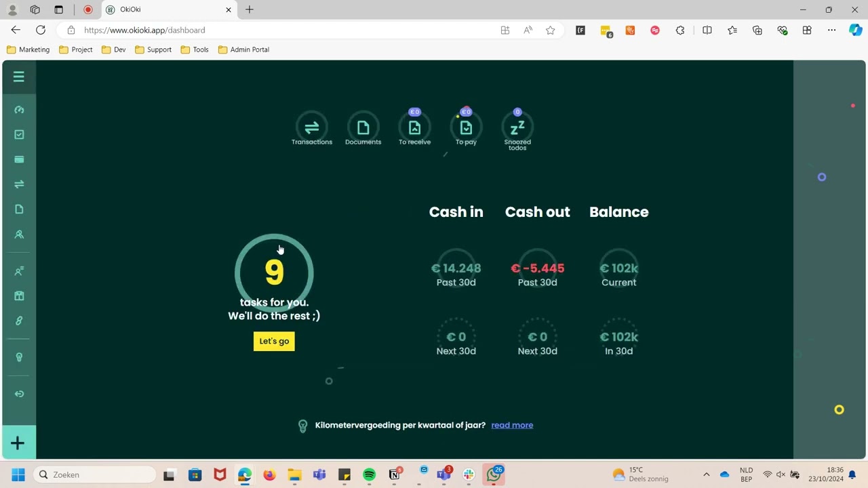
Task: Open Spotify from the taskbar
Action: [369, 474]
